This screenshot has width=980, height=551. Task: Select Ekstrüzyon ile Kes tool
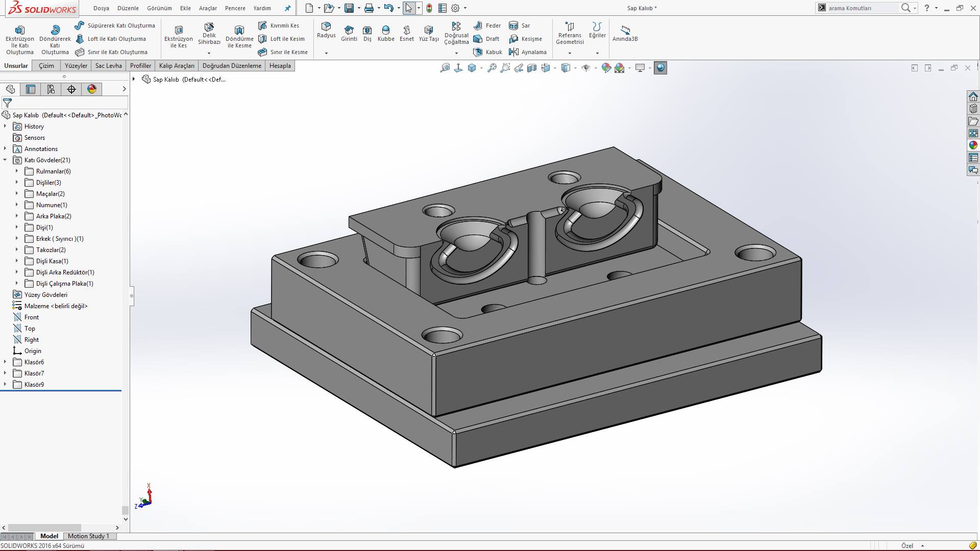(179, 37)
